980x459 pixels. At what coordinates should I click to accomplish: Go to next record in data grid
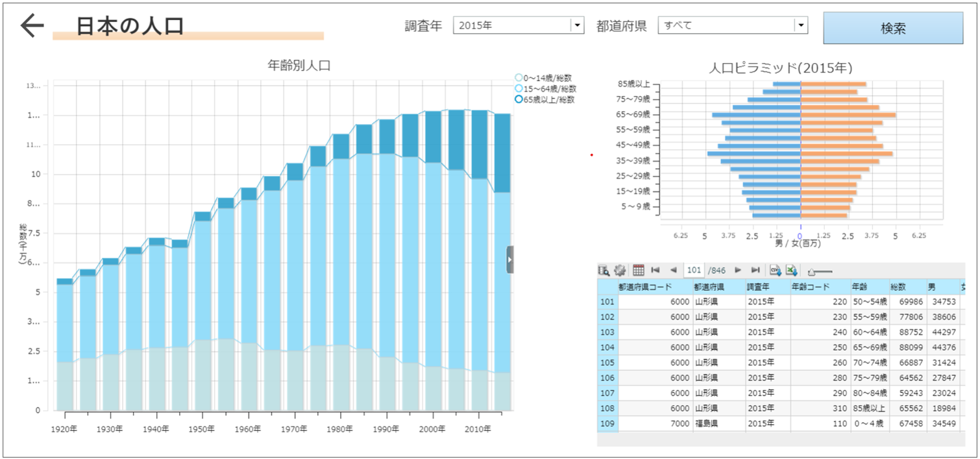(x=738, y=270)
